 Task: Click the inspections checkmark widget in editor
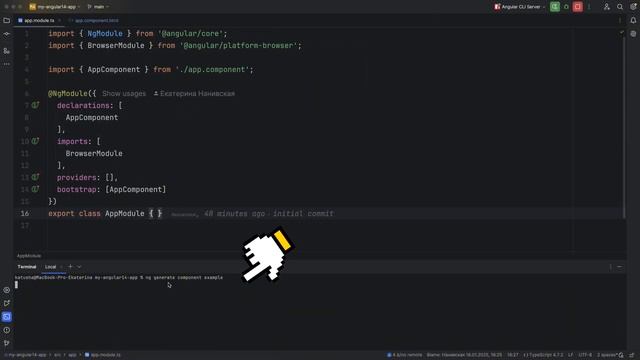[x=621, y=32]
